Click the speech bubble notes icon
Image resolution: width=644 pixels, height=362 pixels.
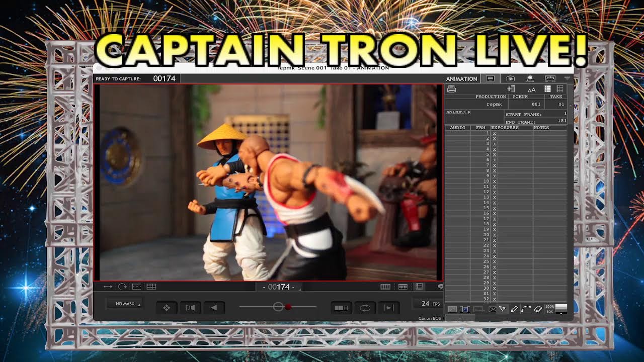[x=440, y=287]
